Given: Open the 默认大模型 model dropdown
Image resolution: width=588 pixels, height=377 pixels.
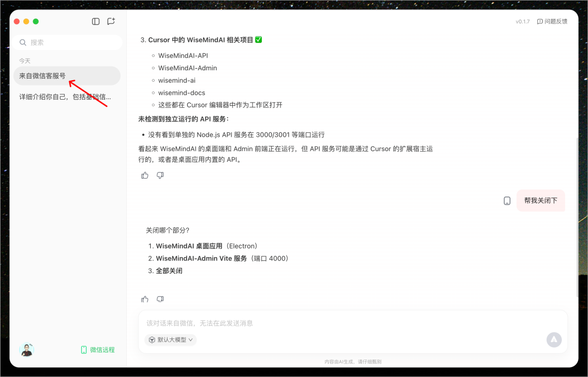Looking at the screenshot, I should point(170,339).
